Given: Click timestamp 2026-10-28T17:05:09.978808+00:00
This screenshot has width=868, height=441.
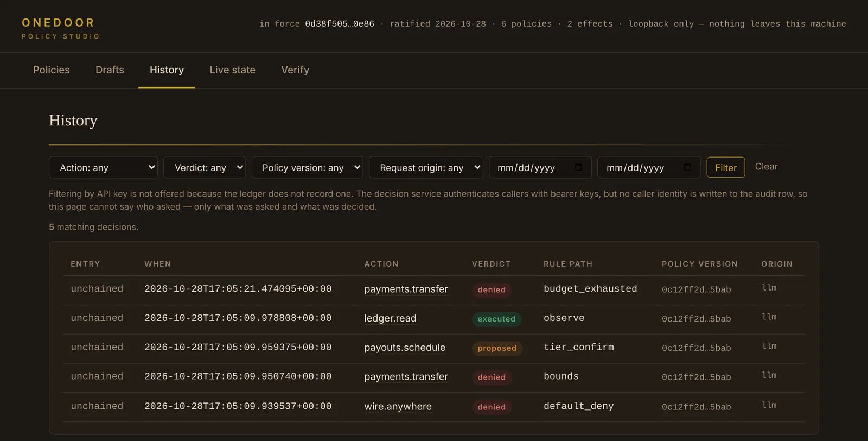Looking at the screenshot, I should point(238,318).
